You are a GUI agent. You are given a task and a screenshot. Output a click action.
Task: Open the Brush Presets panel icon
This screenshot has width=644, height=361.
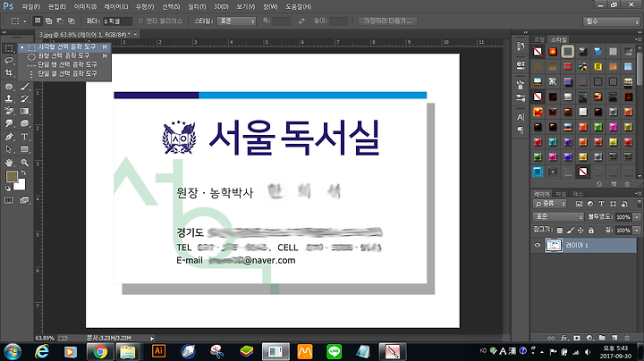(x=521, y=97)
